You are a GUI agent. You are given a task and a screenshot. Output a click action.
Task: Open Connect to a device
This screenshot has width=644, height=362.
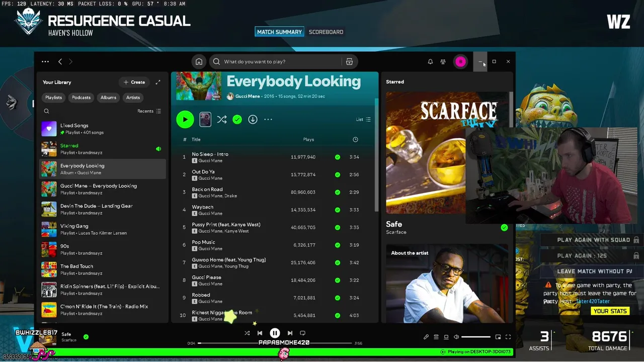[x=446, y=337]
